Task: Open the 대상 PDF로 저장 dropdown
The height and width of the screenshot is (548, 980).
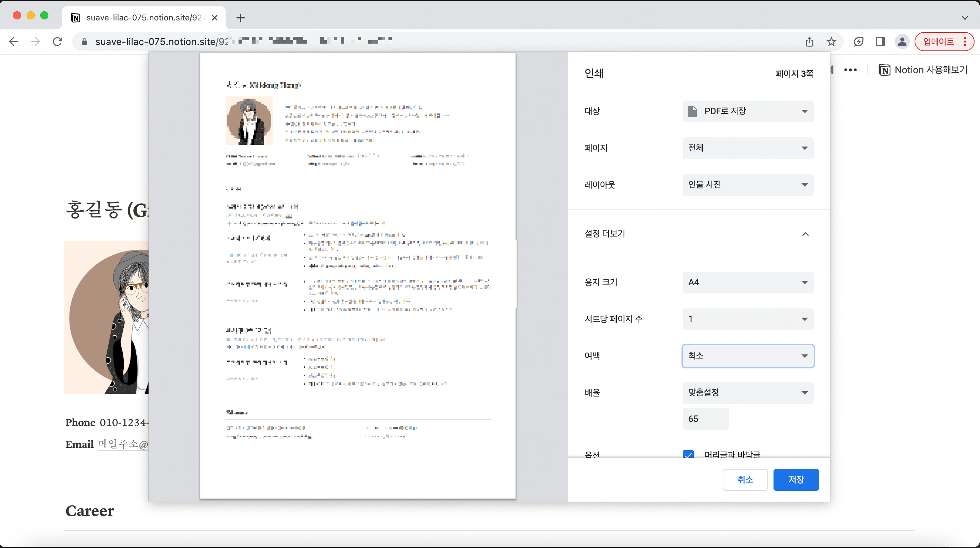Action: tap(748, 111)
